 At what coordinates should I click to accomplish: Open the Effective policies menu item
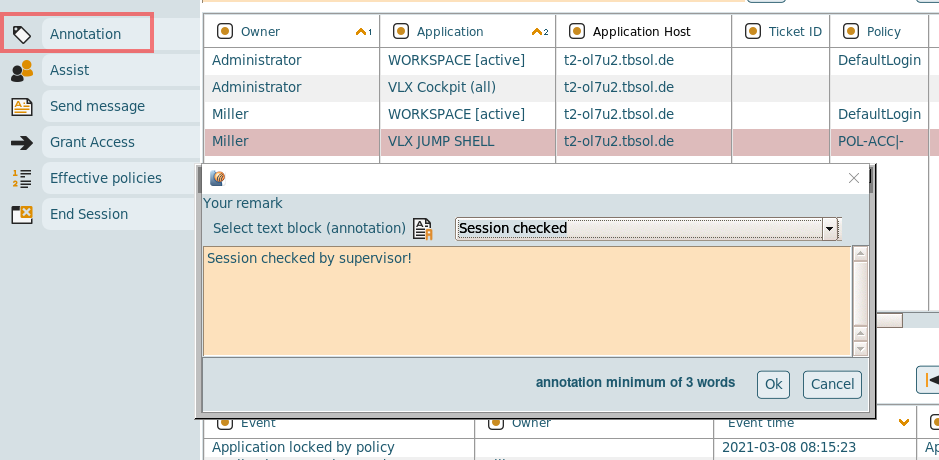[106, 179]
